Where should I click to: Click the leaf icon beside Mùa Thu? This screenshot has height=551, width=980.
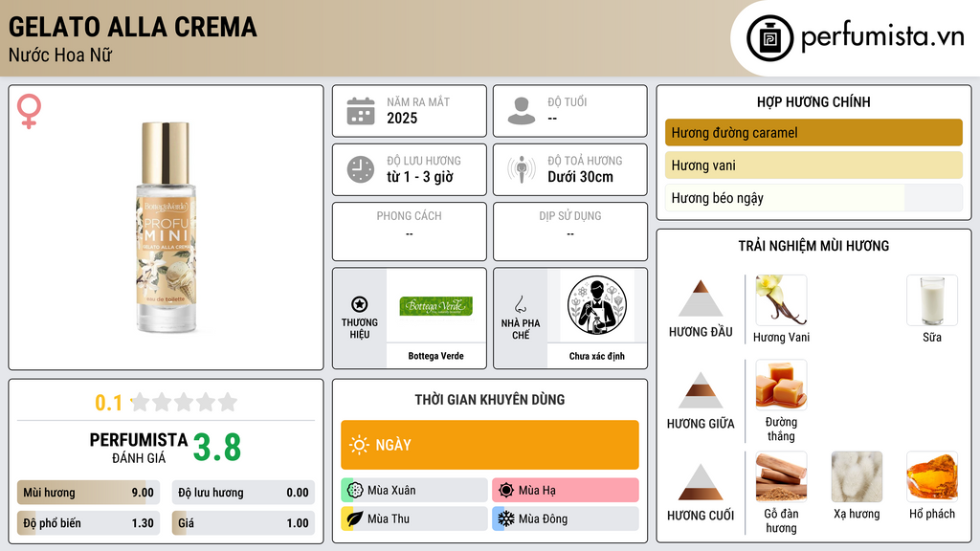(355, 519)
